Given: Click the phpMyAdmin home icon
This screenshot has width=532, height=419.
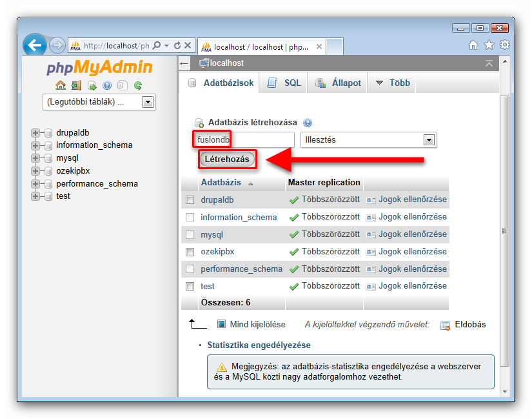Looking at the screenshot, I should (61, 85).
